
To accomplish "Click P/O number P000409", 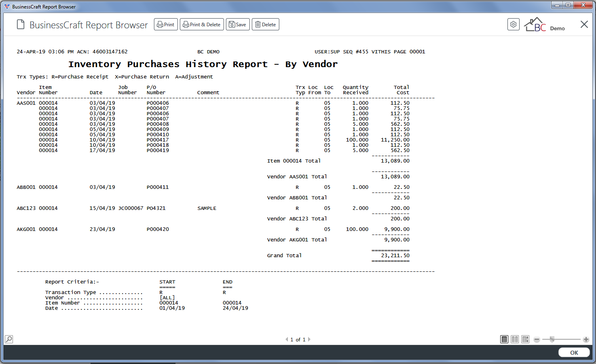I will 158,129.
